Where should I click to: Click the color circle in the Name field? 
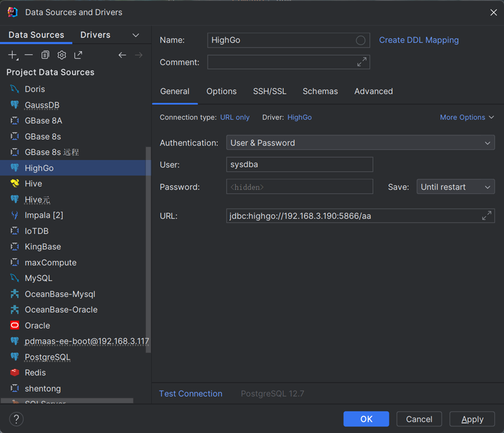tap(360, 40)
